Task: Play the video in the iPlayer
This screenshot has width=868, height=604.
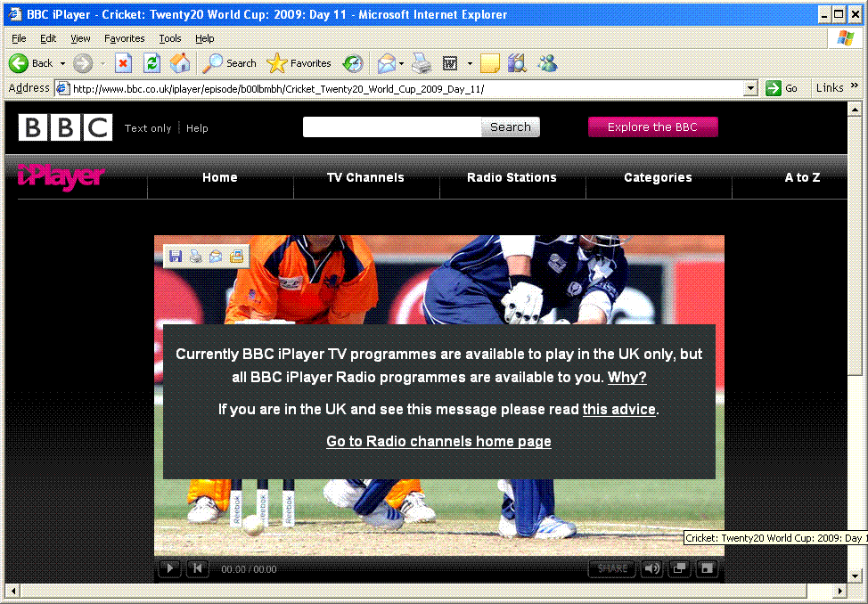Action: 169,568
